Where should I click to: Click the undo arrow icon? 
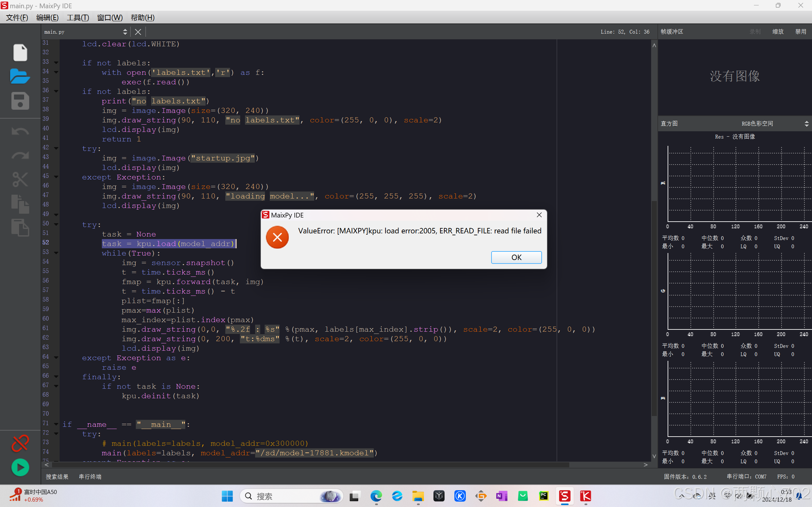point(20,132)
